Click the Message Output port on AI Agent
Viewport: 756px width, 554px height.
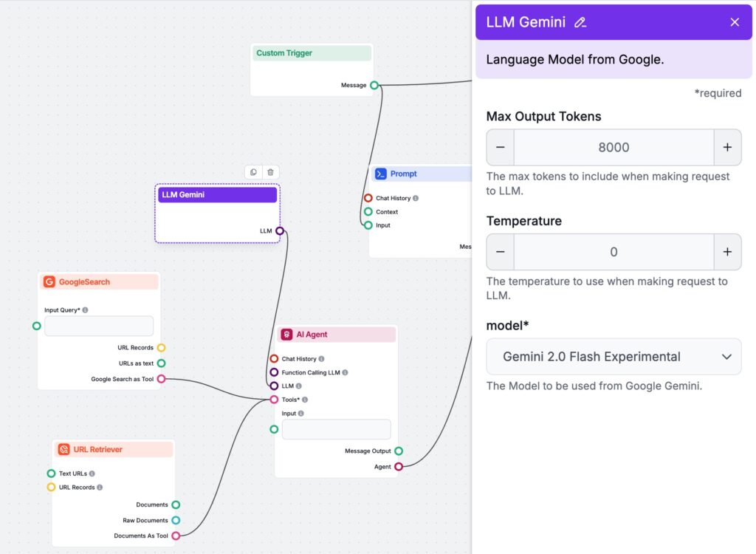(x=399, y=451)
